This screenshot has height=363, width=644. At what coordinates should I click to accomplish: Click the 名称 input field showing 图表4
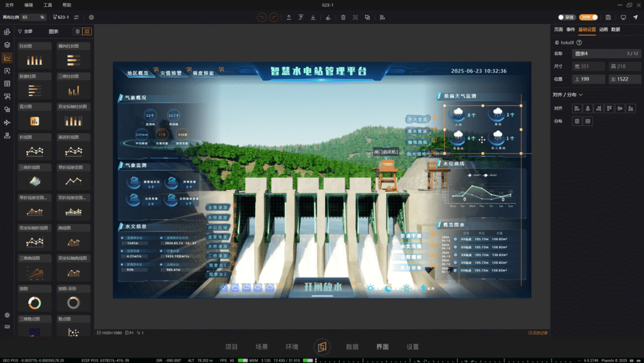[x=606, y=54]
